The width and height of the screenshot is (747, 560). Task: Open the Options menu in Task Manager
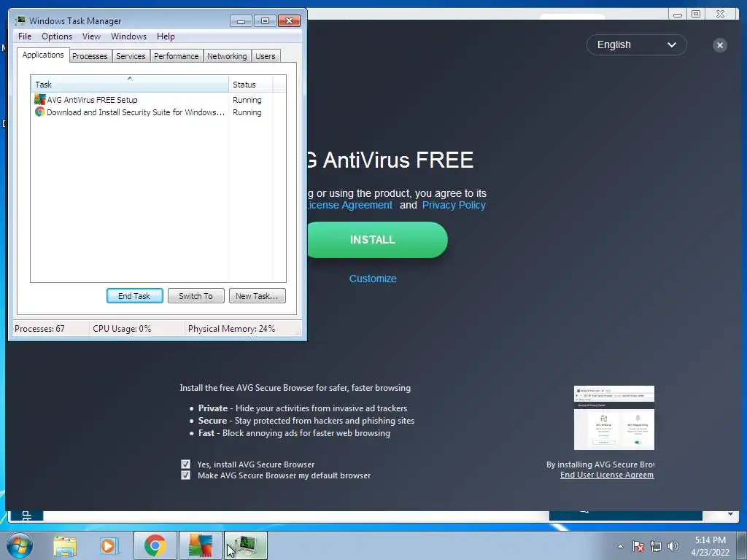[57, 36]
